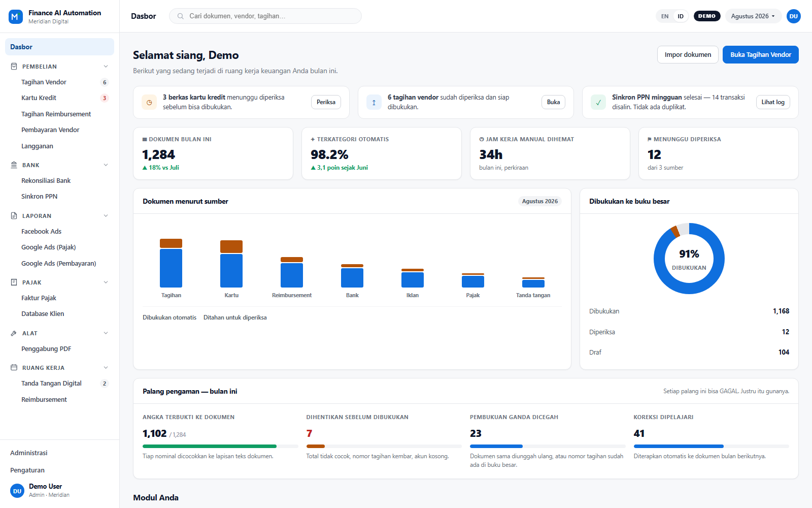The image size is (812, 508).
Task: Click the Pajak section icon
Action: tap(14, 282)
